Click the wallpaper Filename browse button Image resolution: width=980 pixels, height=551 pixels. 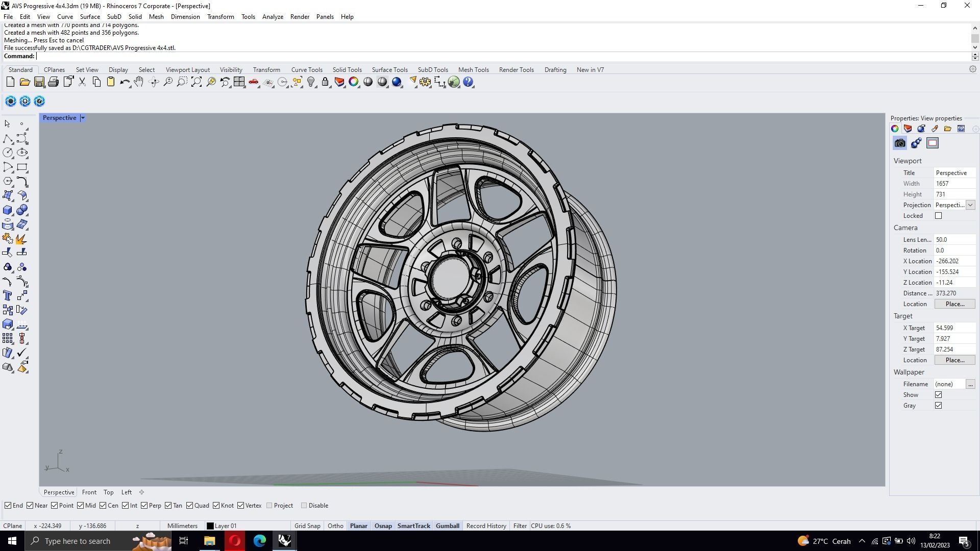(970, 384)
